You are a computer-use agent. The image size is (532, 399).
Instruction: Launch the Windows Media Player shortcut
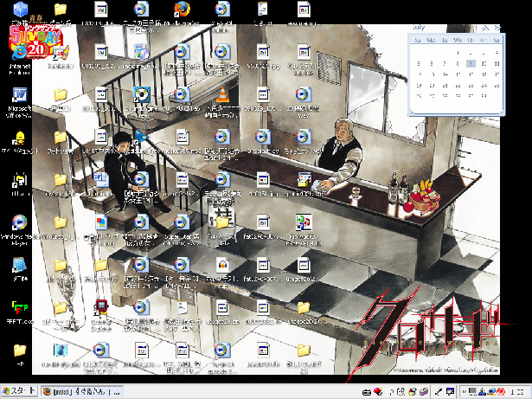20,222
